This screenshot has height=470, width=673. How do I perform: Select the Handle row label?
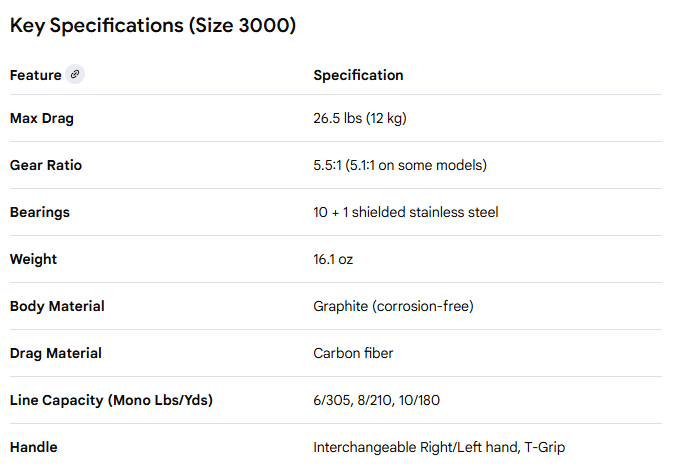33,448
